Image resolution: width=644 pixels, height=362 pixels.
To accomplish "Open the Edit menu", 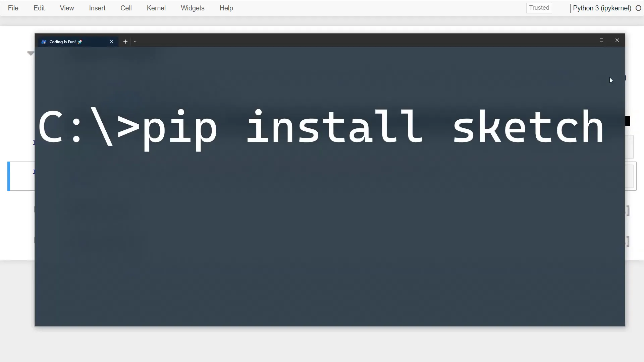I will pos(39,8).
